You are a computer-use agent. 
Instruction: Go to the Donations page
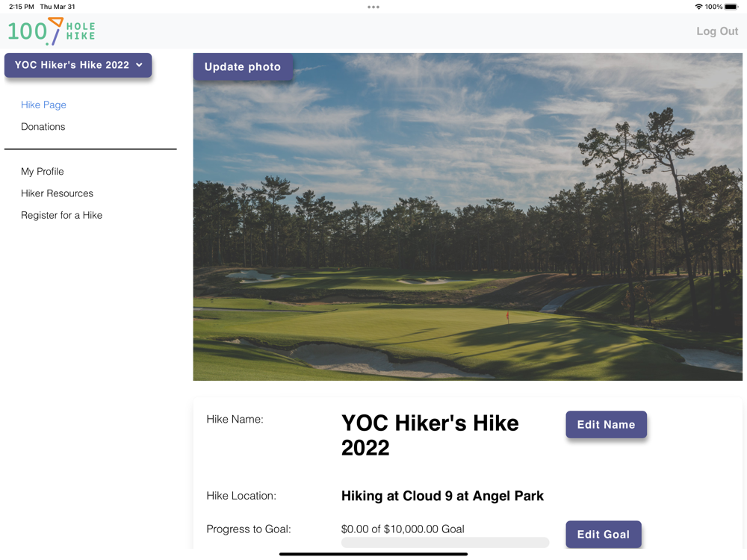pos(43,127)
